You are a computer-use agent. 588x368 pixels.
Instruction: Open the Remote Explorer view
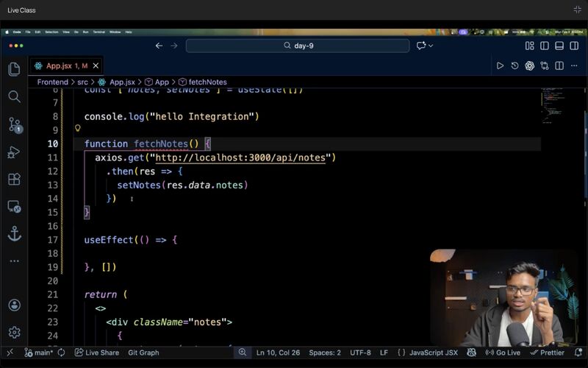(14, 207)
